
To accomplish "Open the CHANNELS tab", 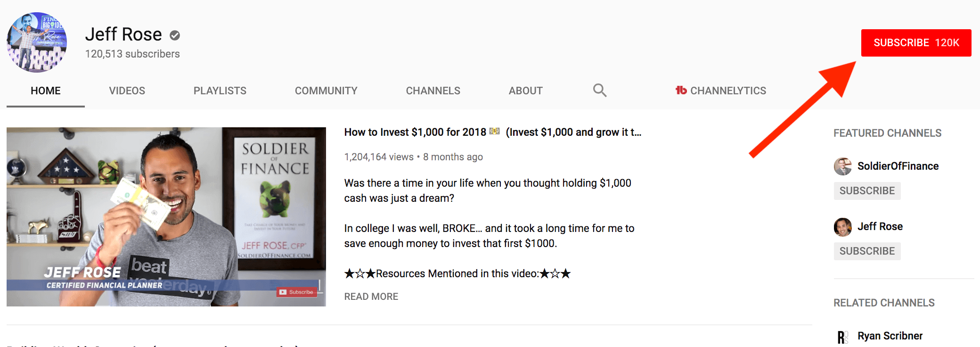I will coord(433,91).
